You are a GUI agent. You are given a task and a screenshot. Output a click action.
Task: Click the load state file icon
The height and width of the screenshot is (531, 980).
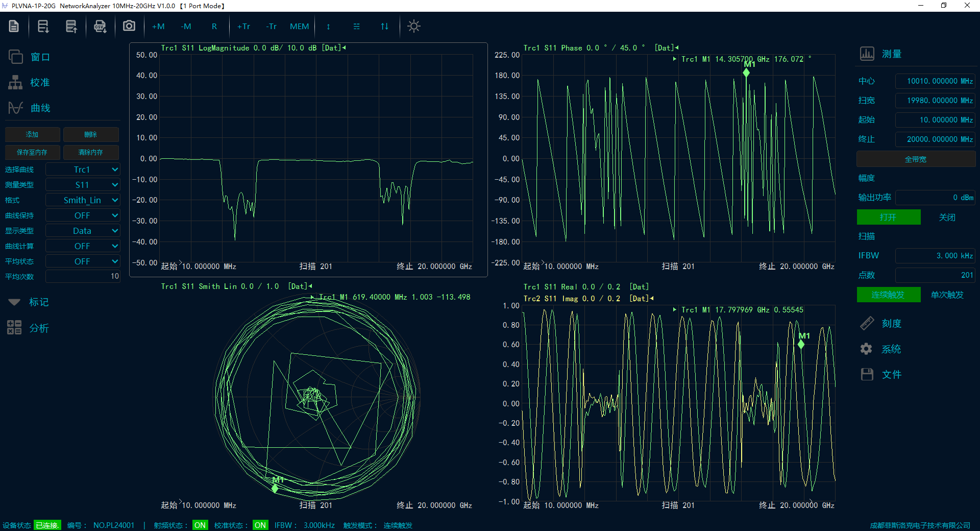43,26
